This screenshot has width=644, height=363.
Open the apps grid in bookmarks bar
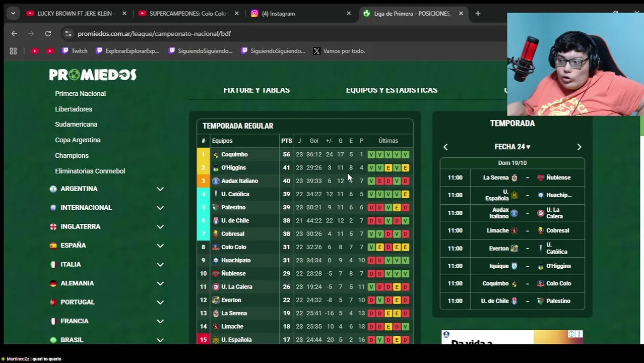(13, 51)
